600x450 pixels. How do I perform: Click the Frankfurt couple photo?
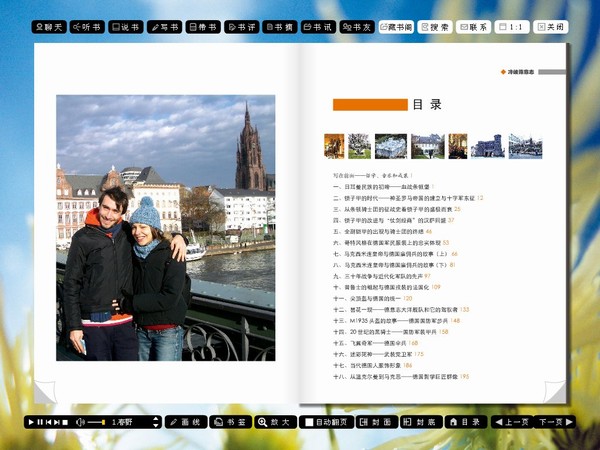pyautogui.click(x=166, y=228)
